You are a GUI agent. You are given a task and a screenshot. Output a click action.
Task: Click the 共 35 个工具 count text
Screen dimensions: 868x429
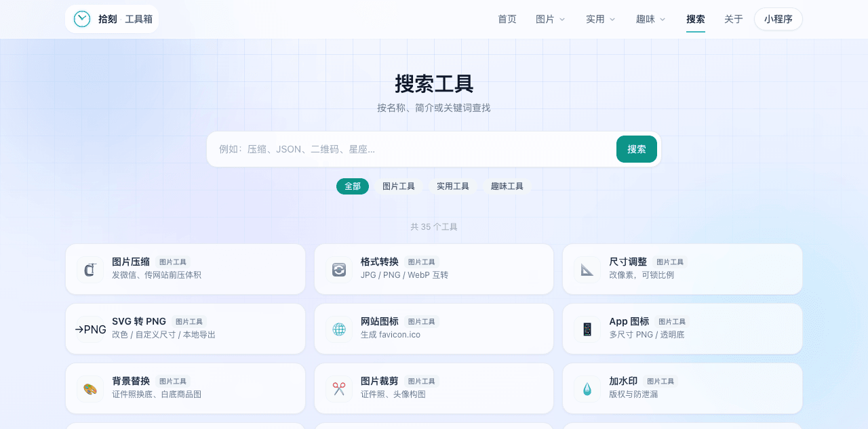(x=434, y=227)
